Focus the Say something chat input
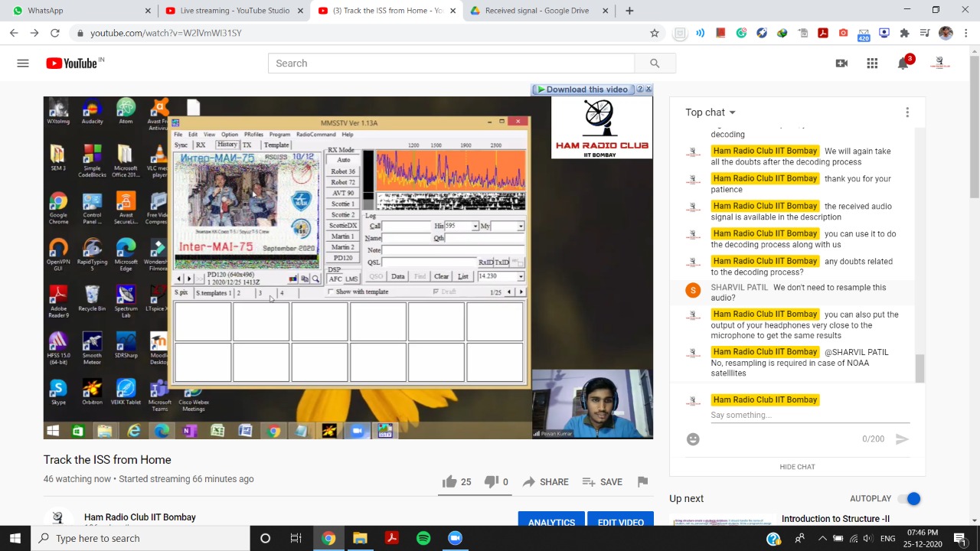This screenshot has height=551, width=980. [810, 416]
